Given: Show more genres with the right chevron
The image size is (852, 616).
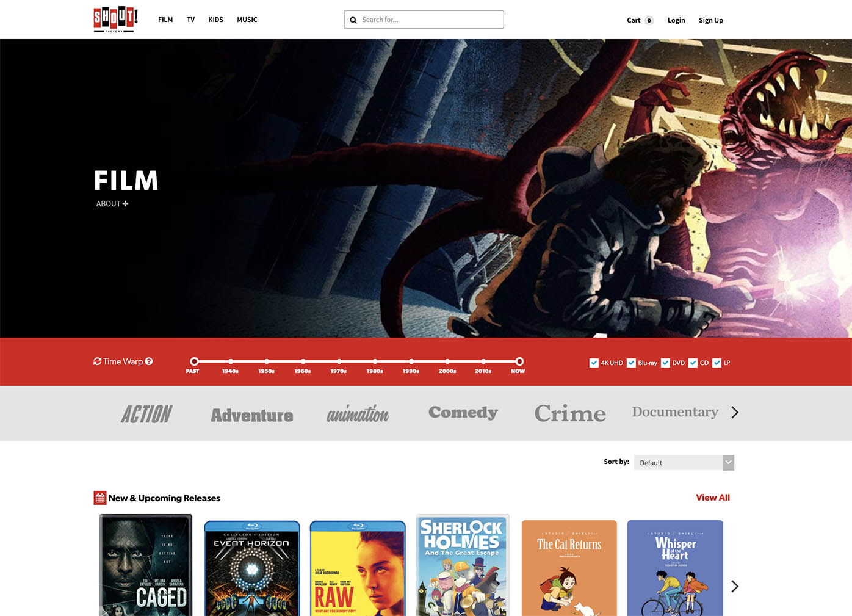Looking at the screenshot, I should coord(735,413).
